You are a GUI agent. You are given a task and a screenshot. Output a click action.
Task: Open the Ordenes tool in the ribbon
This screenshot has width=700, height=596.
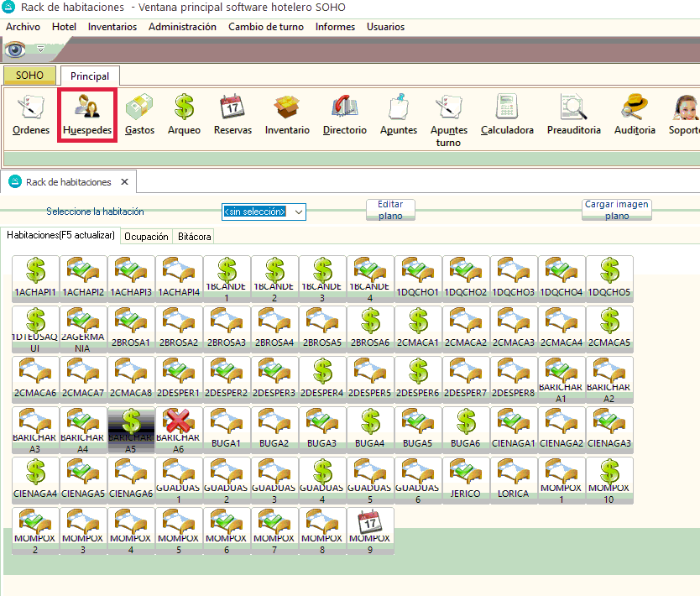coord(31,116)
